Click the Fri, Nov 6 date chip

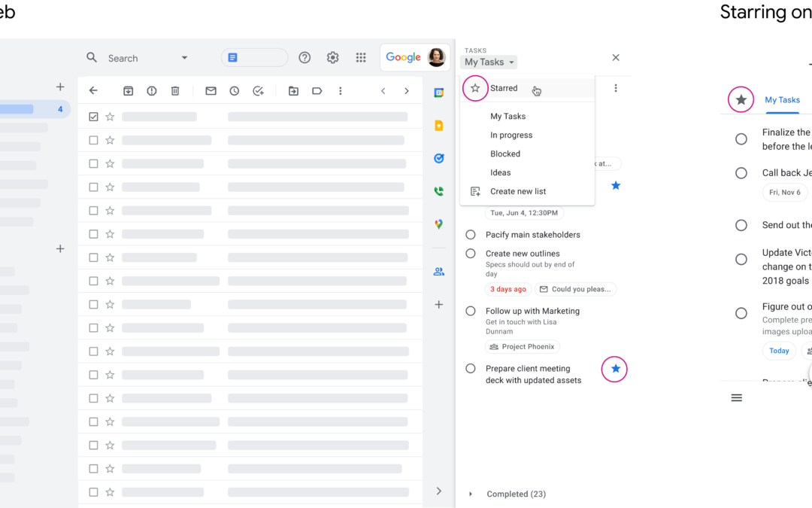pyautogui.click(x=784, y=193)
